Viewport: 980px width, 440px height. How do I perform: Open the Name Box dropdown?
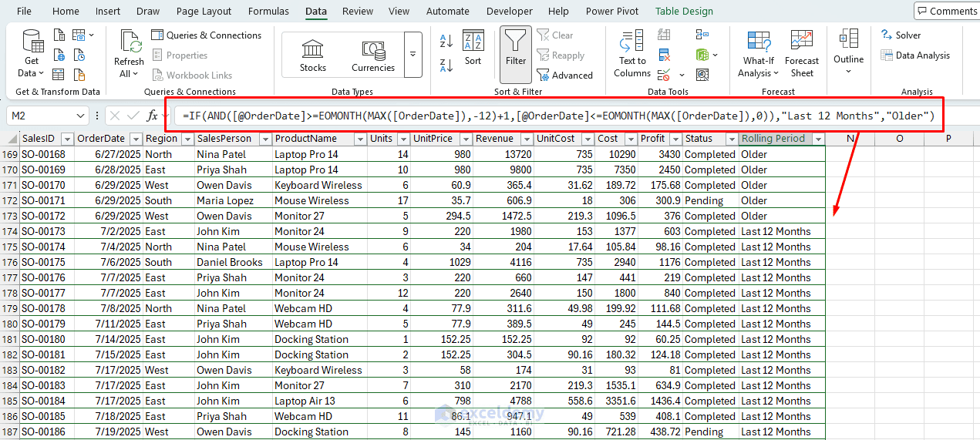81,116
